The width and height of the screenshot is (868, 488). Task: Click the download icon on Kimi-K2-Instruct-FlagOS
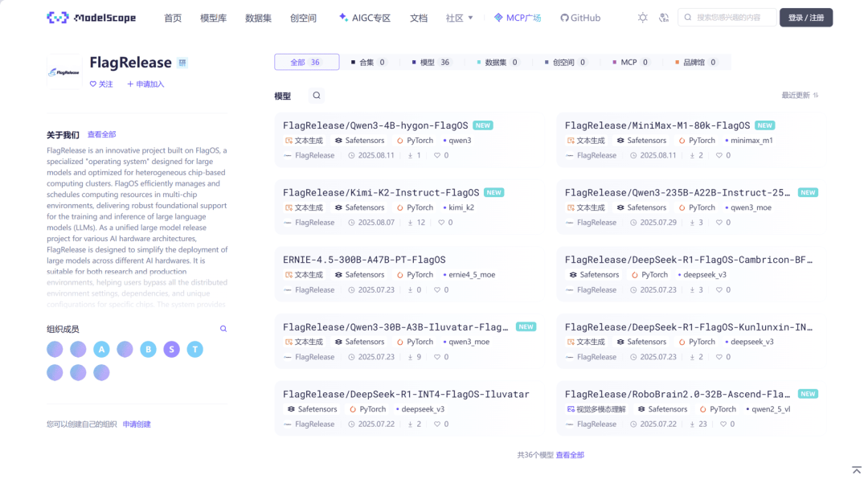coord(410,223)
